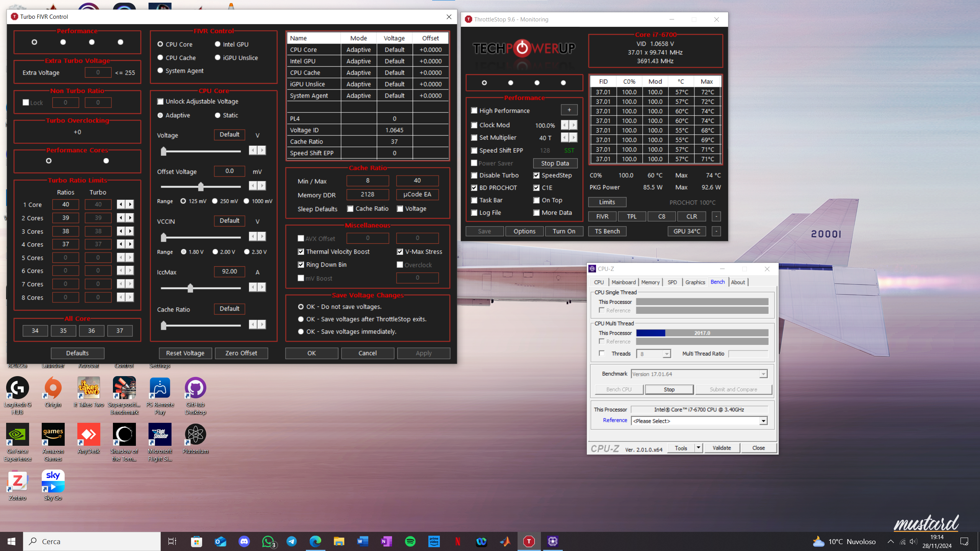Adjust the VCCIN slider
This screenshot has width=980, height=551.
(163, 237)
